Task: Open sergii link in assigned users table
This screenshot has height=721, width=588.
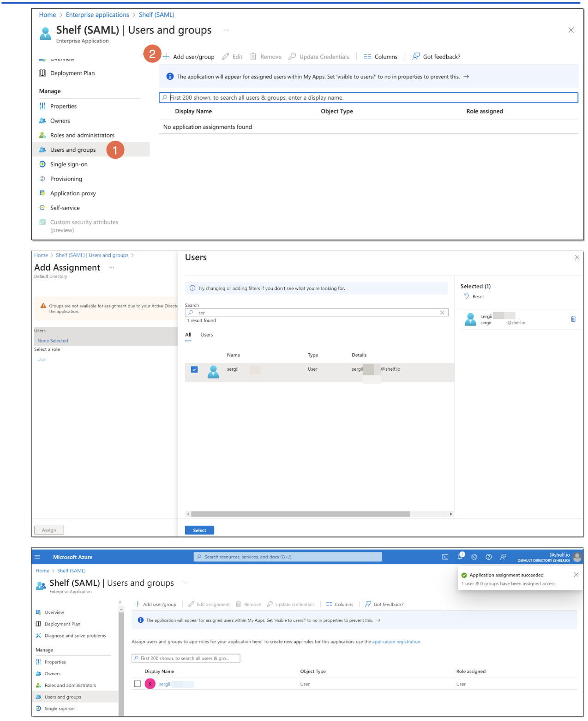Action: point(165,684)
